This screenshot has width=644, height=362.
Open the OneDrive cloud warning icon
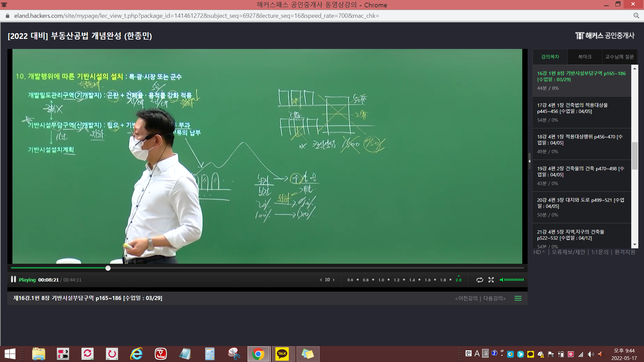pyautogui.click(x=541, y=354)
